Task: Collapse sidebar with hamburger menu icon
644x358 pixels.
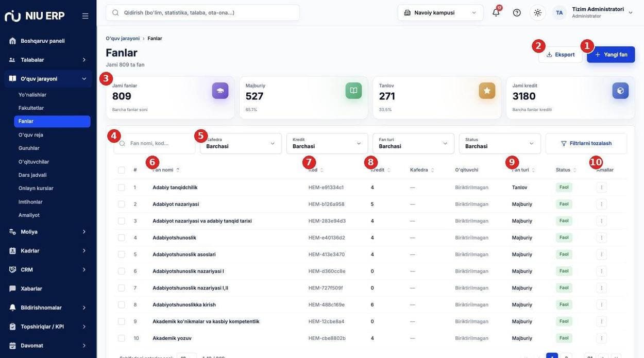Action: (85, 16)
